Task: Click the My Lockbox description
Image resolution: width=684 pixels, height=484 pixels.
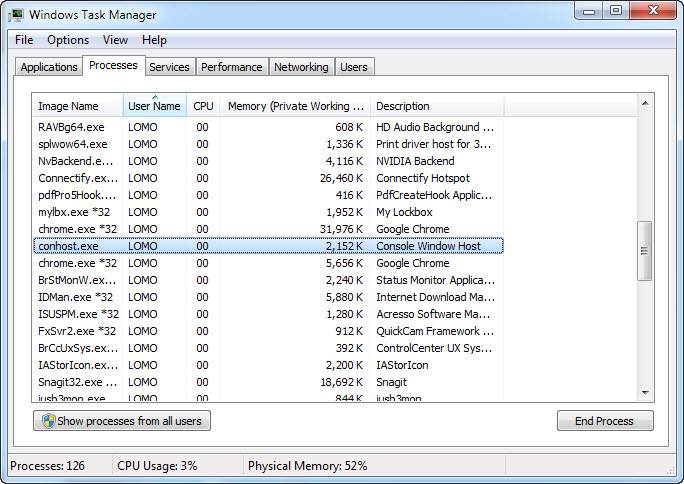Action: point(404,212)
